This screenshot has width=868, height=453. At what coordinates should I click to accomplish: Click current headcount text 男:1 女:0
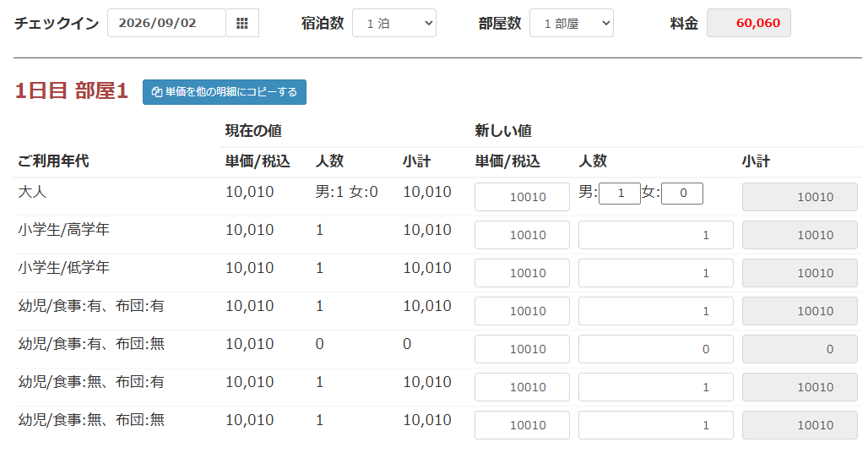click(346, 192)
